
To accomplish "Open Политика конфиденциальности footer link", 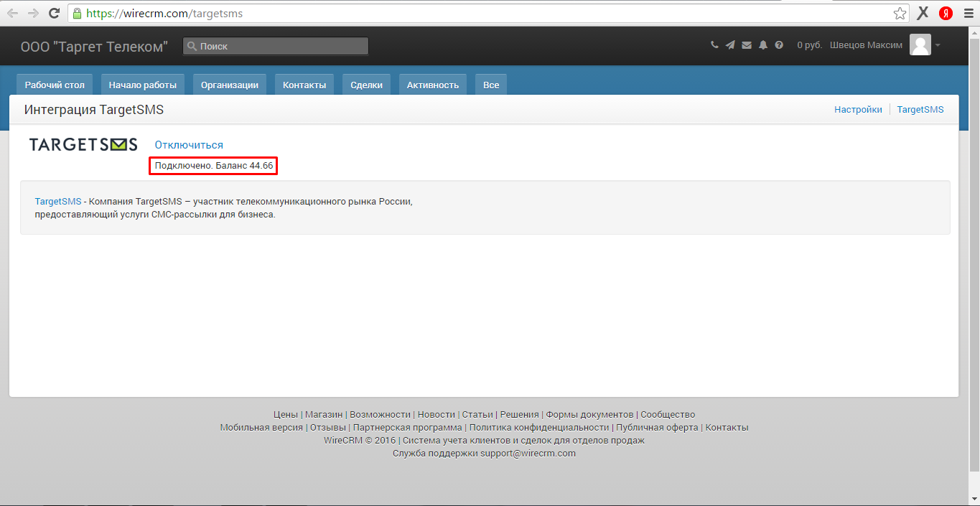I will coord(539,428).
